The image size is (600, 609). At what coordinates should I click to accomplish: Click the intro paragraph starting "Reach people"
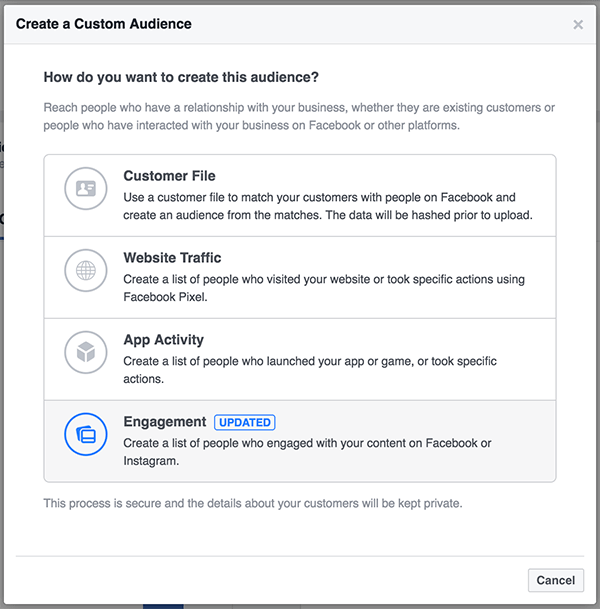299,116
